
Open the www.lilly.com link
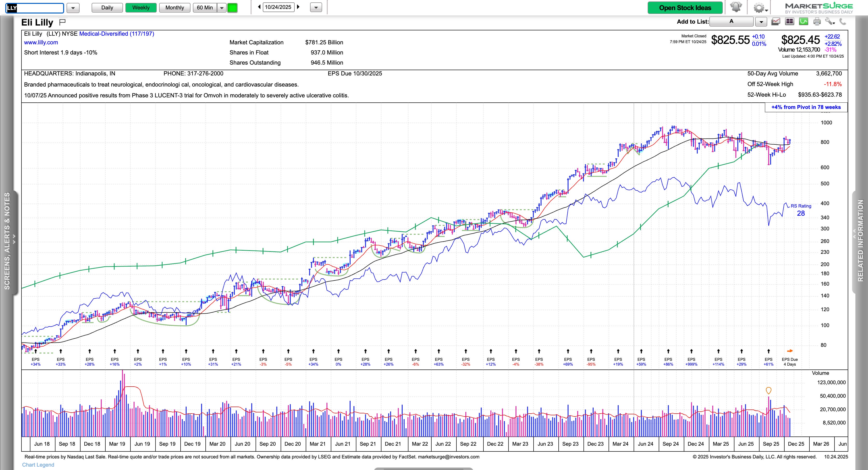coord(41,42)
